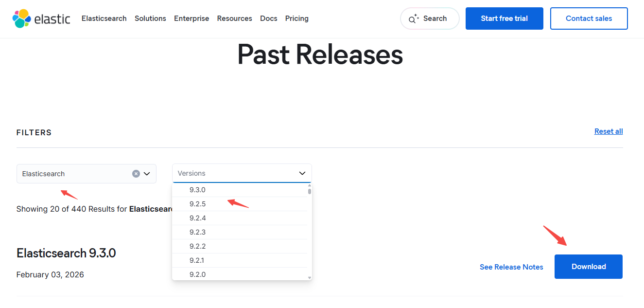644x308 pixels.
Task: Click Contact sales
Action: pos(589,18)
